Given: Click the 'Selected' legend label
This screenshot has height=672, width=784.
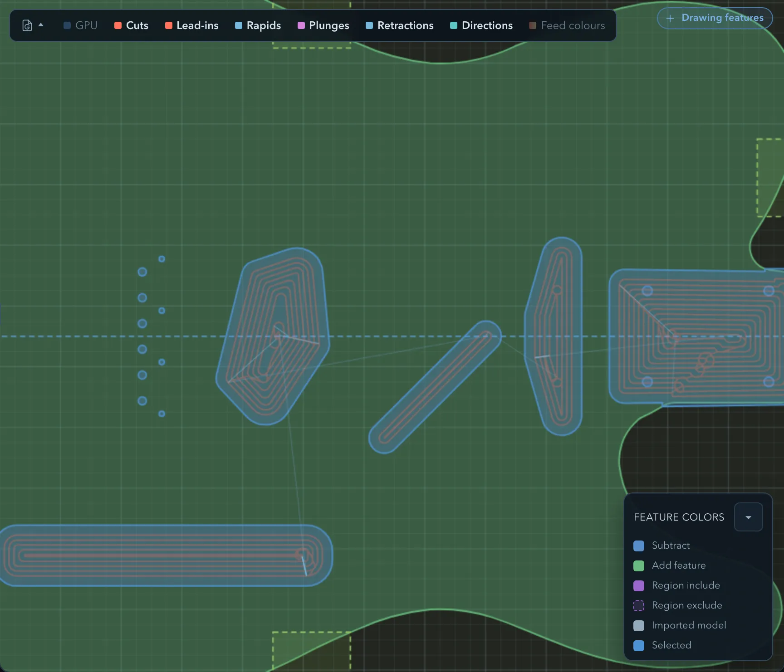Looking at the screenshot, I should 671,645.
